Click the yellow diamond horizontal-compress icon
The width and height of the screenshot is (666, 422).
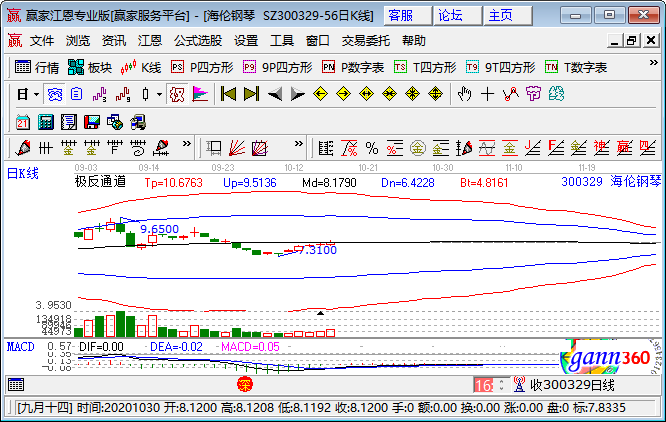389,94
